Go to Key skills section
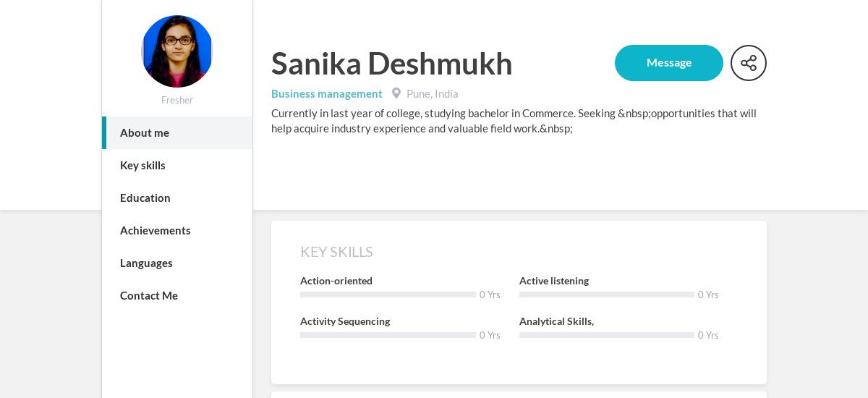 tap(177, 165)
